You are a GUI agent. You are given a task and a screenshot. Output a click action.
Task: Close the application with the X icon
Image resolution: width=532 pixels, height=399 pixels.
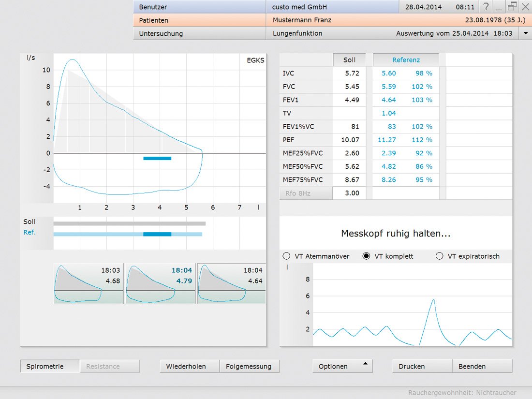point(525,7)
